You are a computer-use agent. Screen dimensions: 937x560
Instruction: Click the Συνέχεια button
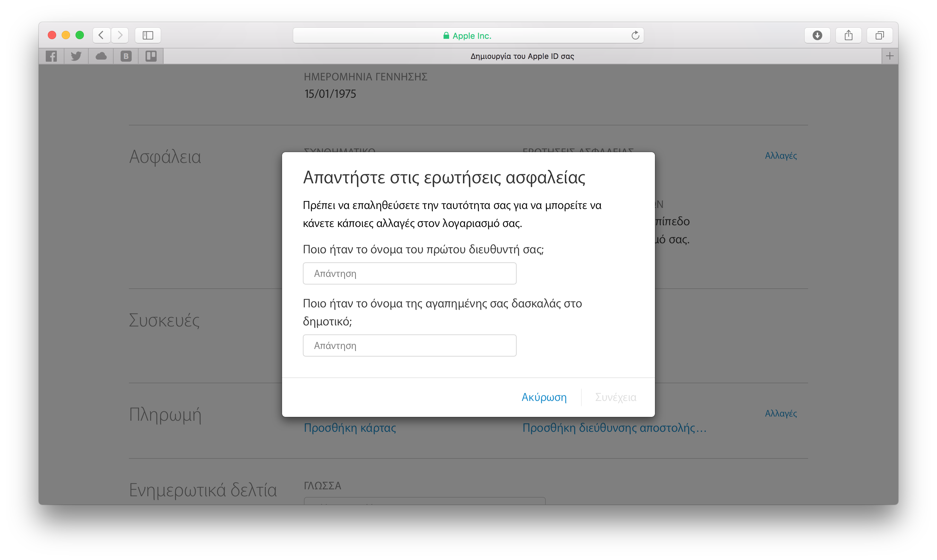(615, 397)
